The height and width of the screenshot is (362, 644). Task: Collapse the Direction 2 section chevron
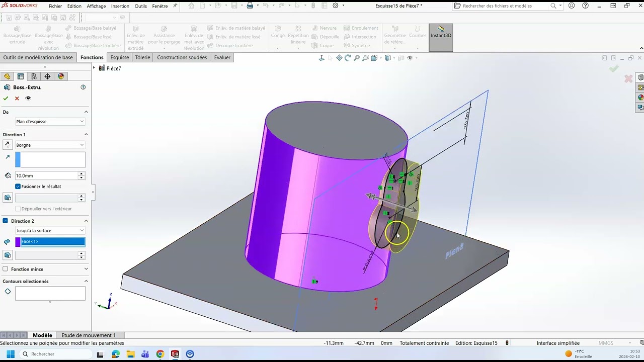[86, 221]
